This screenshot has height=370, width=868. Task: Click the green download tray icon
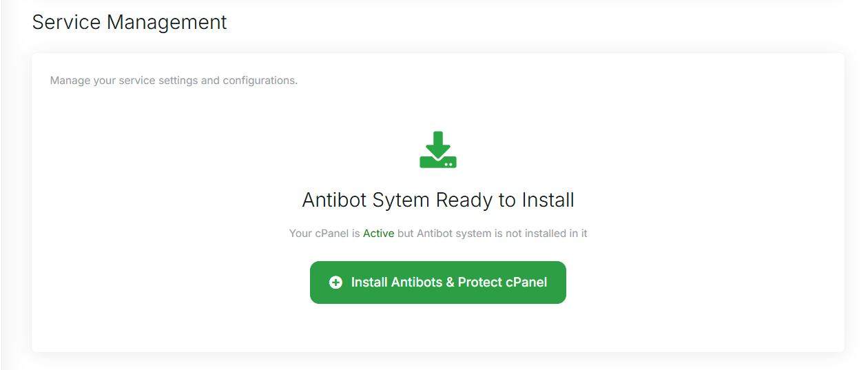[x=438, y=150]
